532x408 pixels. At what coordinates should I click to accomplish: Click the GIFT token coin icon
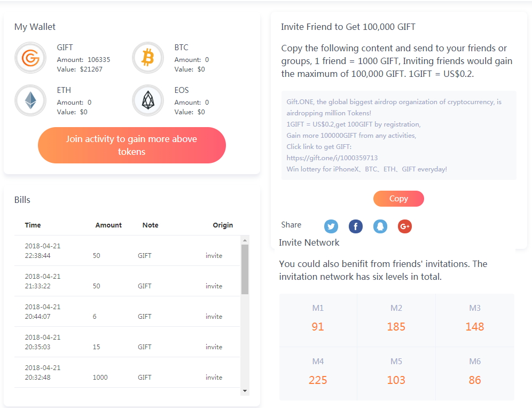pos(30,58)
